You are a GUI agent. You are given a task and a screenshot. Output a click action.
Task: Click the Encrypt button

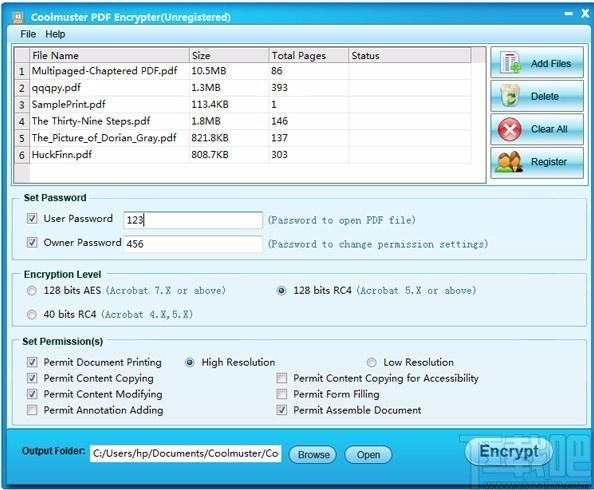508,451
